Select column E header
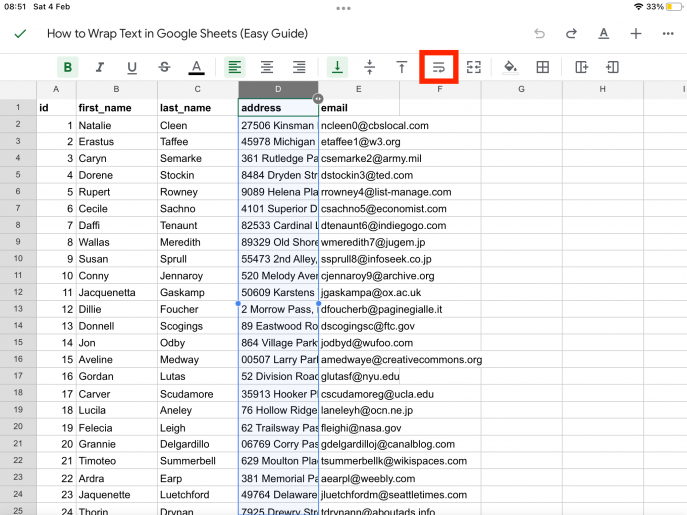The height and width of the screenshot is (515, 687). pos(359,89)
